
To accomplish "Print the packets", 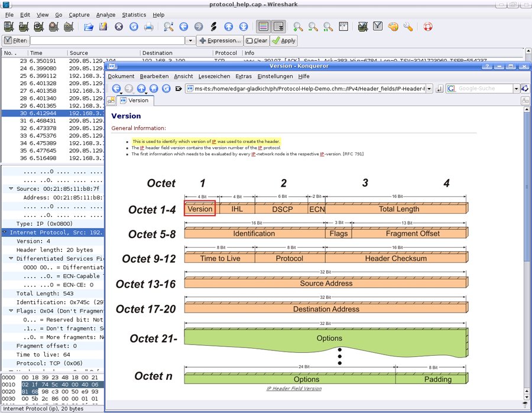I will click(x=148, y=27).
